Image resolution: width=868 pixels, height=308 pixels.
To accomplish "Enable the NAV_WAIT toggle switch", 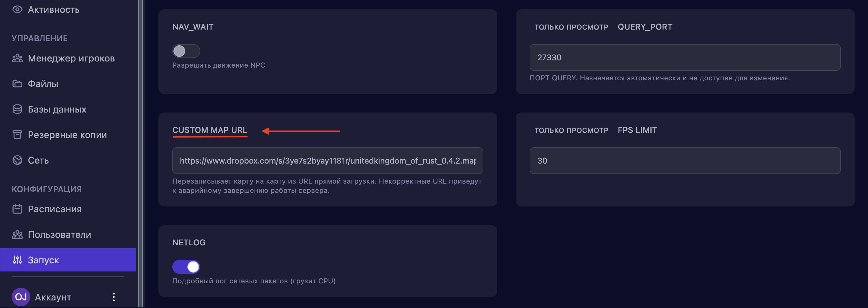I will (x=186, y=51).
